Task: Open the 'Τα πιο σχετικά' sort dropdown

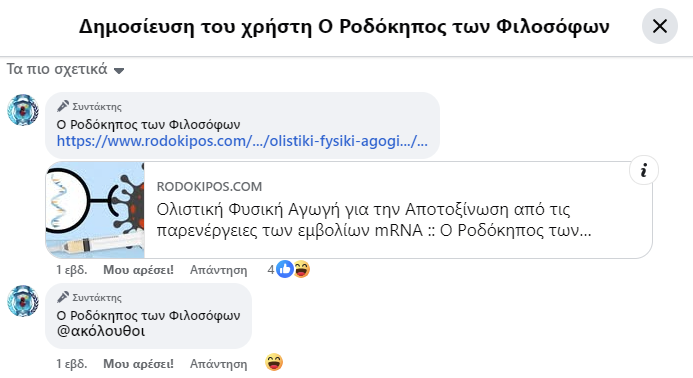Action: tap(65, 69)
